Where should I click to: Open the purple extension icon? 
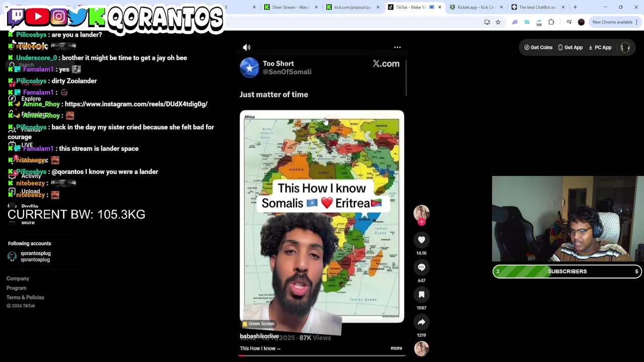pos(515,22)
